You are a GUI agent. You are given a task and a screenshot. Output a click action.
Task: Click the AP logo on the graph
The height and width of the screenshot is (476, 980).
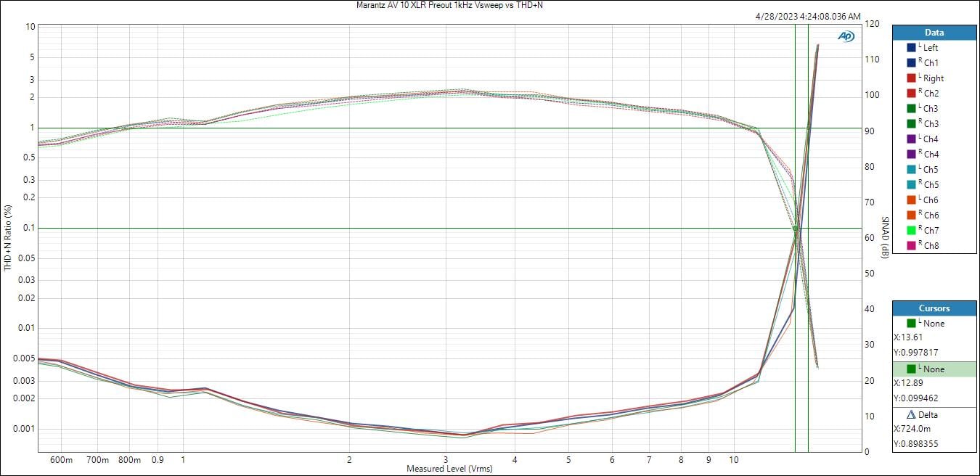point(846,36)
